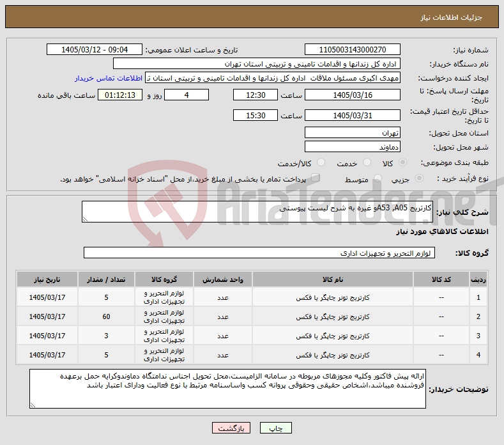The image size is (504, 445).
Task: Click need date in row 4
Action: tap(47, 355)
